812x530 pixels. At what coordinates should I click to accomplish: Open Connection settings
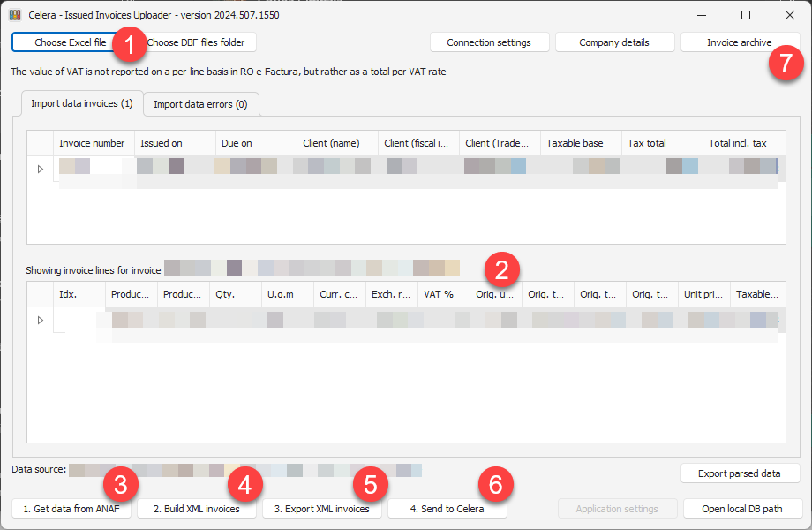click(x=489, y=42)
